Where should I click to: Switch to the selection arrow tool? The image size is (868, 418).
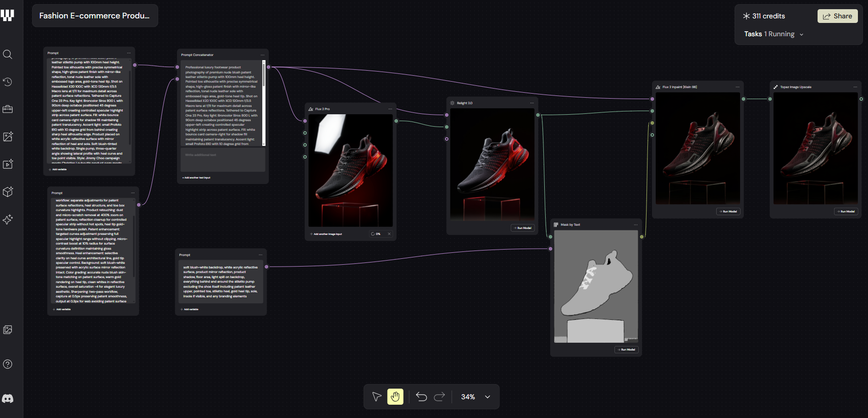(x=376, y=396)
